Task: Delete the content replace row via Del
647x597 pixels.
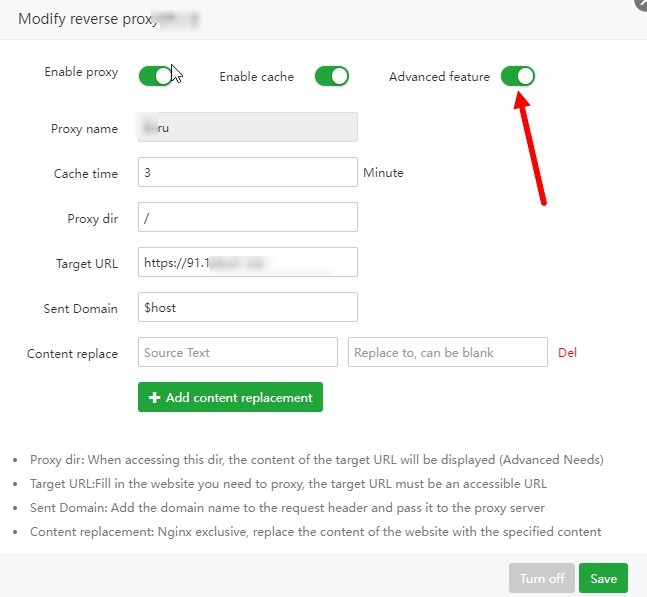Action: coord(567,352)
